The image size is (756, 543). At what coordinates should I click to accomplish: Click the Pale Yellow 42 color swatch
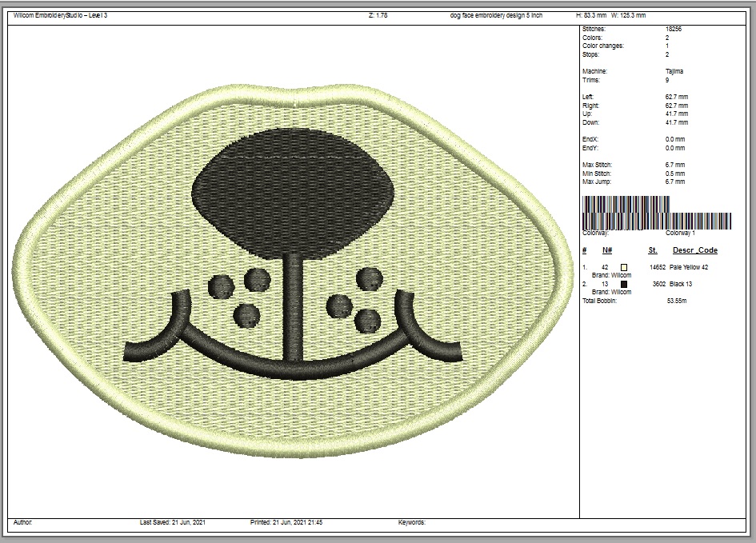[624, 267]
